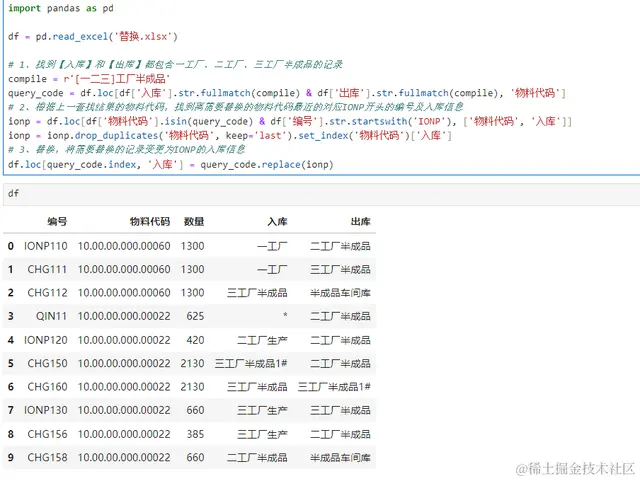
Task: Click quantity 625 in QIN11 row
Action: click(195, 316)
